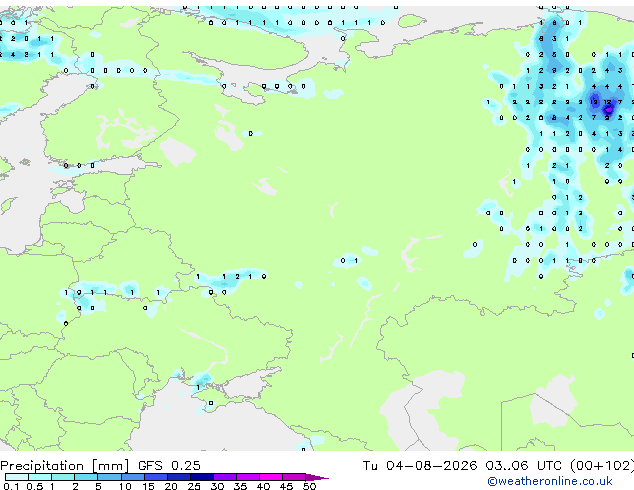Click the 'Tu 04-08-2026 03..06 UTC' timestamp
This screenshot has width=634, height=490.
[x=462, y=466]
